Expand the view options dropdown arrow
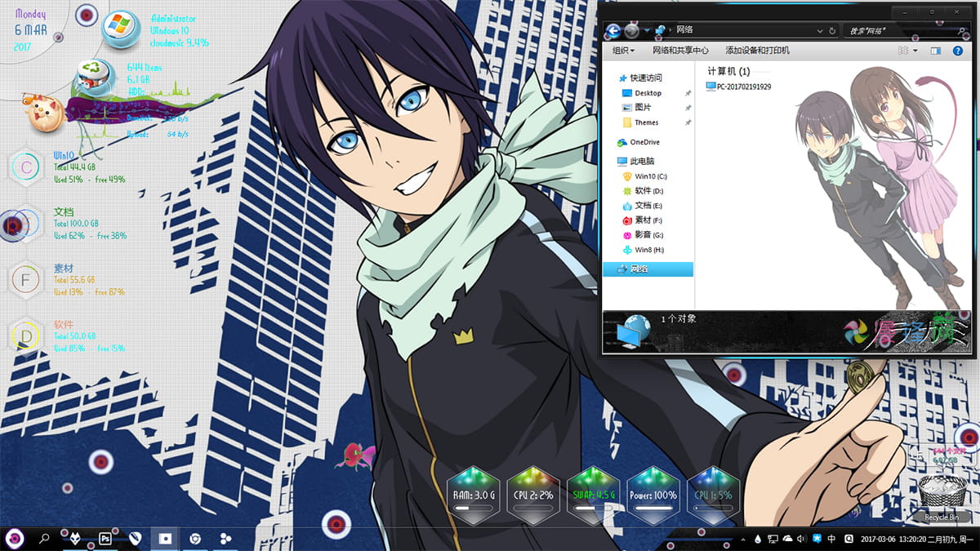The width and height of the screenshot is (980, 551). coord(915,51)
